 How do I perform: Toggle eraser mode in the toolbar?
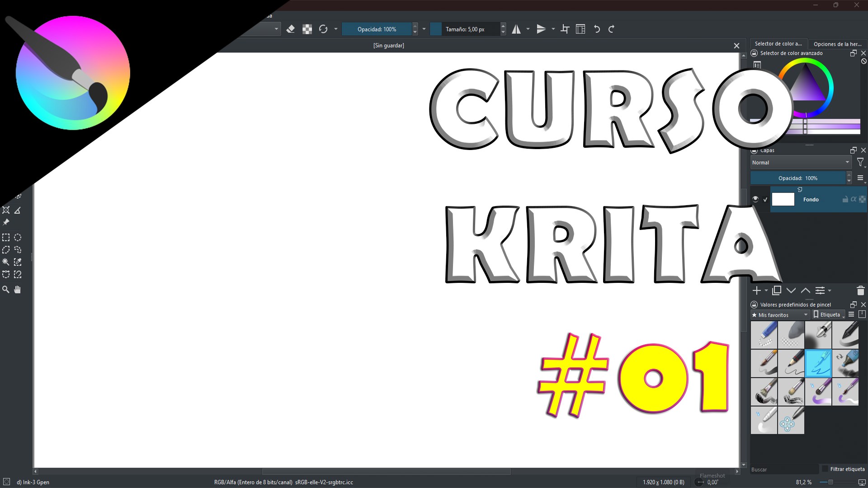291,29
